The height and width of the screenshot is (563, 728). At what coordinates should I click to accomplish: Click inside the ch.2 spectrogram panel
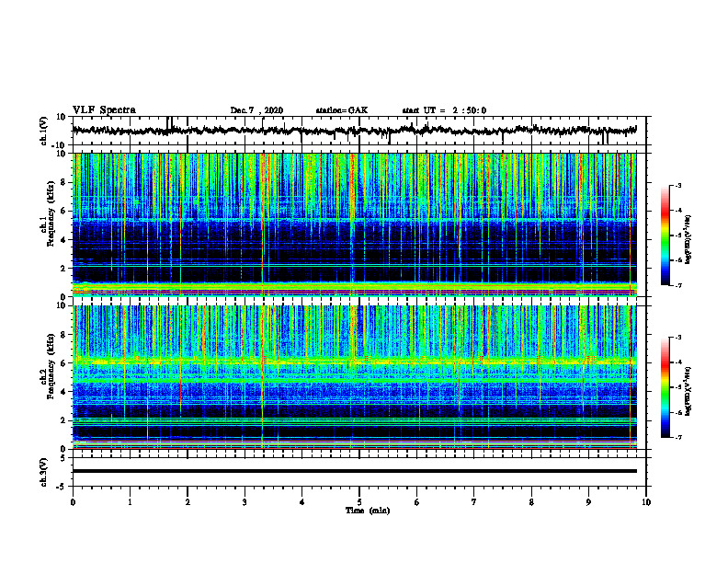pos(354,377)
